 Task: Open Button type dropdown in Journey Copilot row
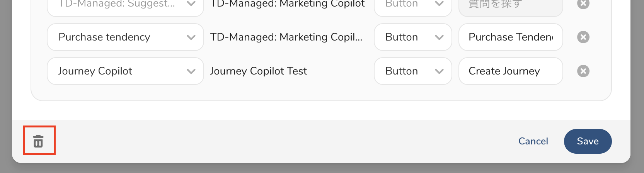tap(412, 71)
